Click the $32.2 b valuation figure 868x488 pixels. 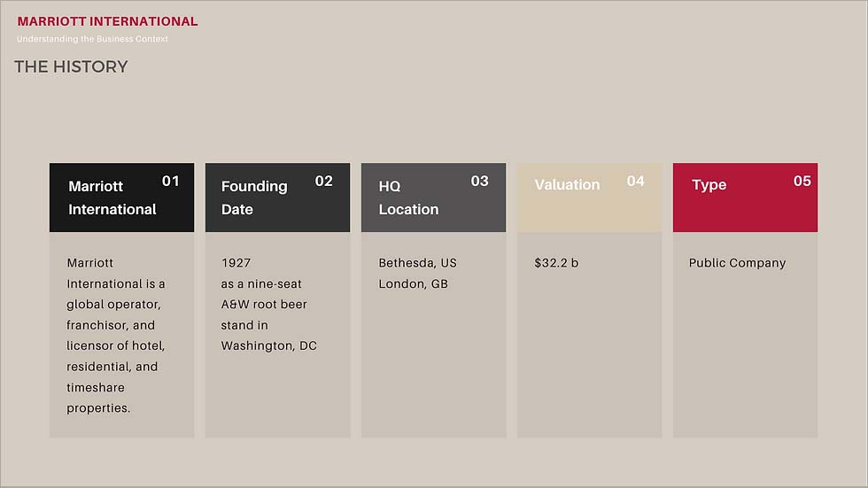[x=556, y=263]
